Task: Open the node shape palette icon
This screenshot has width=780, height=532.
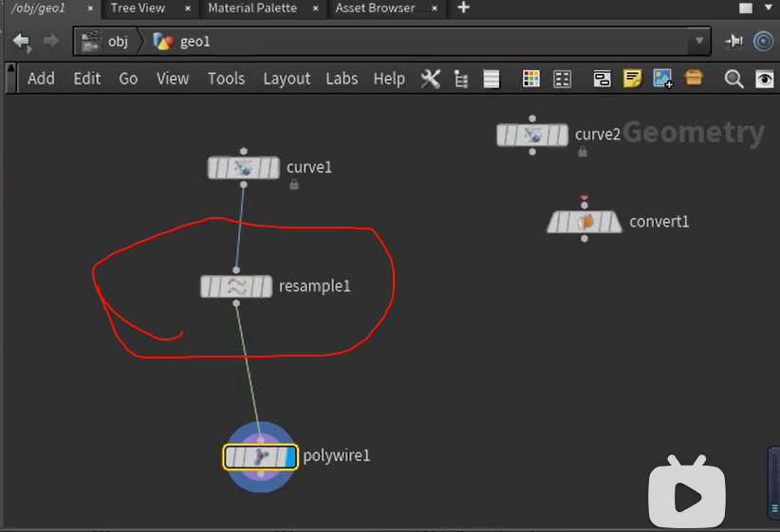Action: [x=562, y=79]
